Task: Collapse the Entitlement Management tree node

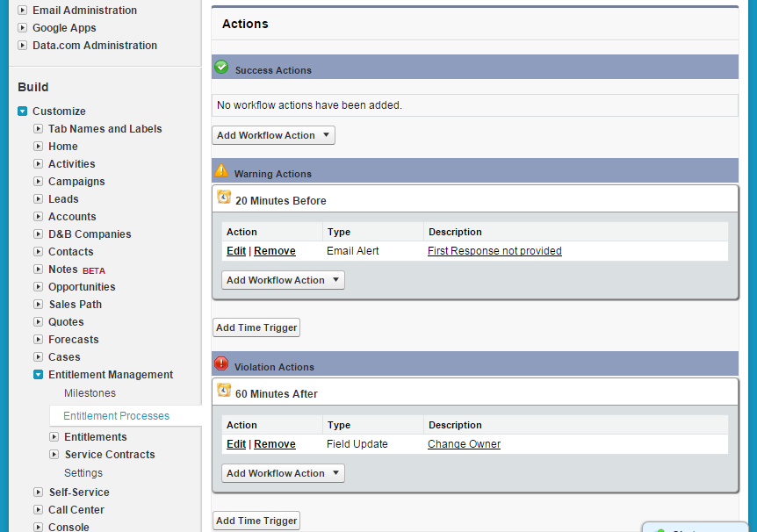Action: pyautogui.click(x=39, y=375)
